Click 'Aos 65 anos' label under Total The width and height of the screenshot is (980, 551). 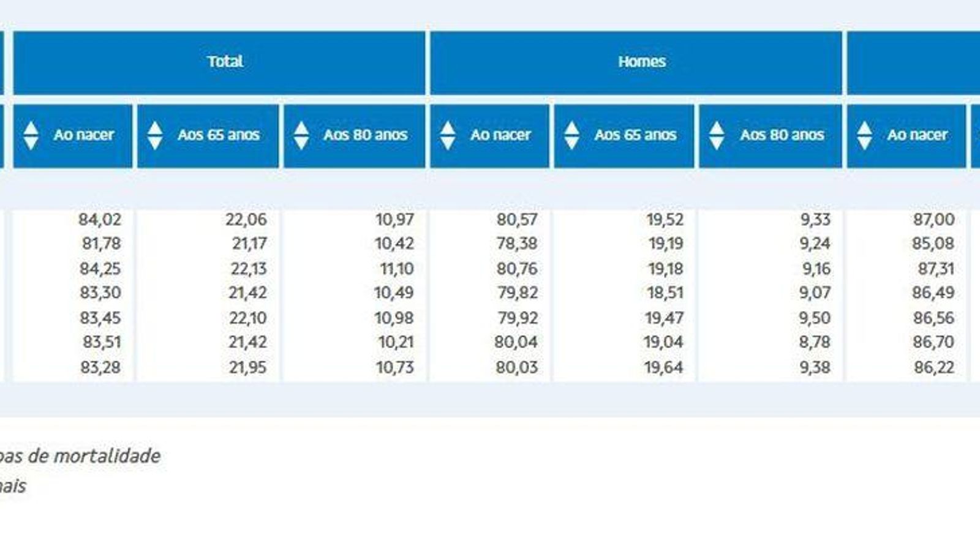(x=219, y=135)
